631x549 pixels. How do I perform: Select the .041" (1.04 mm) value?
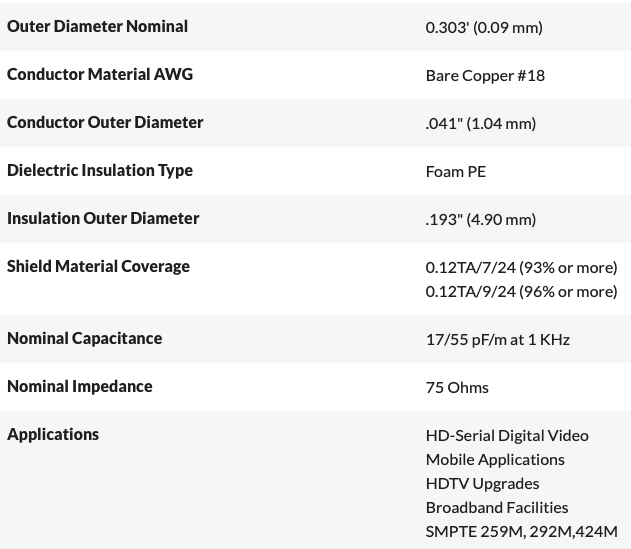[481, 123]
